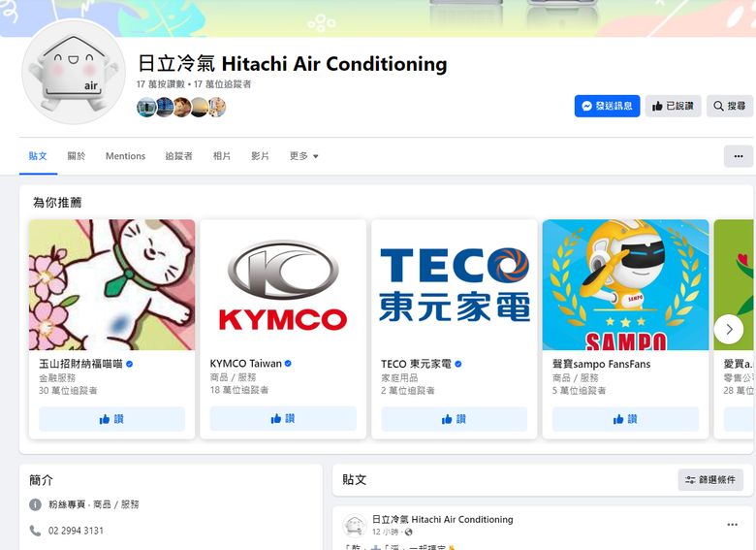Switch to the 關於 tab
This screenshot has height=550, width=756.
click(x=77, y=156)
